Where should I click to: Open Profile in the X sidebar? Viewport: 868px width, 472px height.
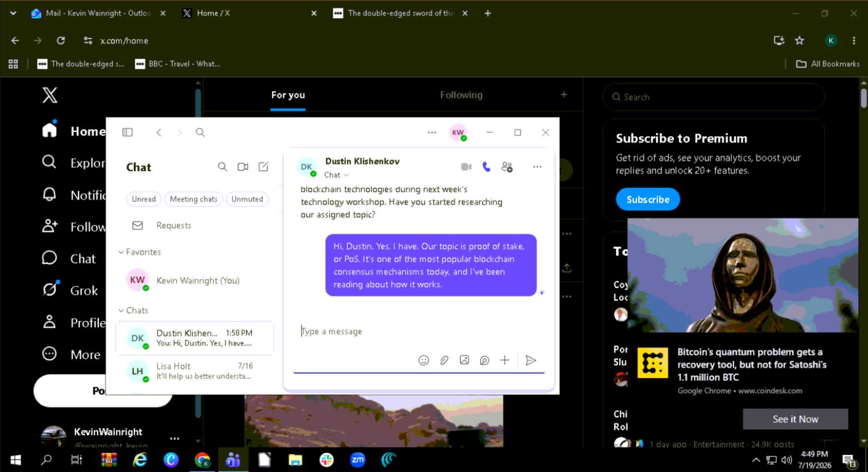(74, 323)
